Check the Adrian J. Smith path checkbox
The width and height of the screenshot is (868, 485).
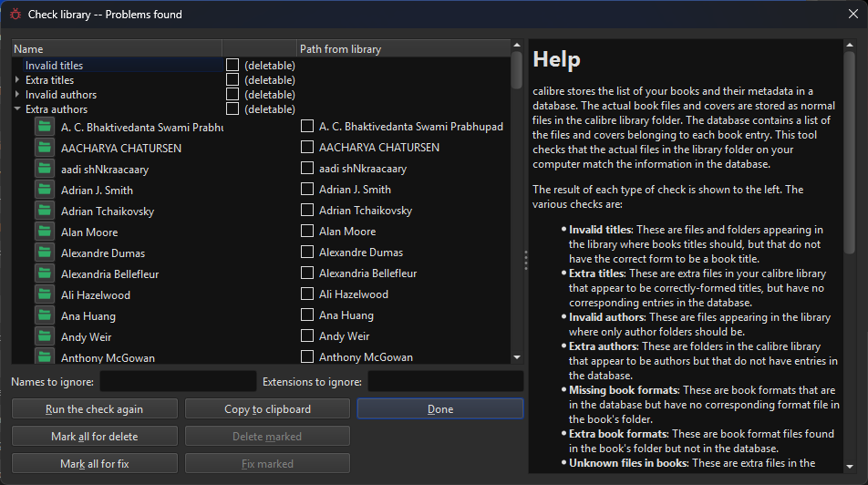pyautogui.click(x=307, y=189)
